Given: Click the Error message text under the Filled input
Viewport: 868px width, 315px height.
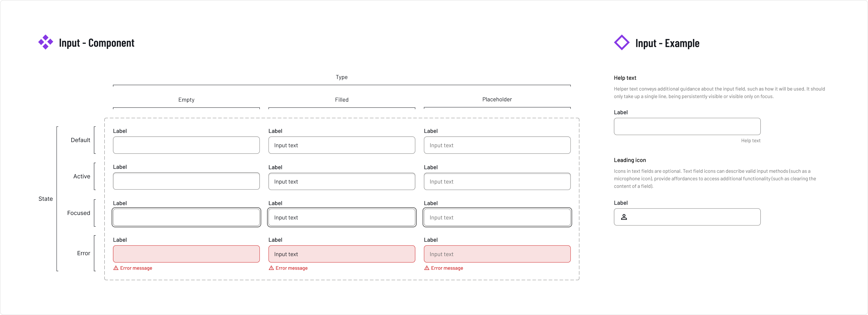Looking at the screenshot, I should pyautogui.click(x=291, y=268).
